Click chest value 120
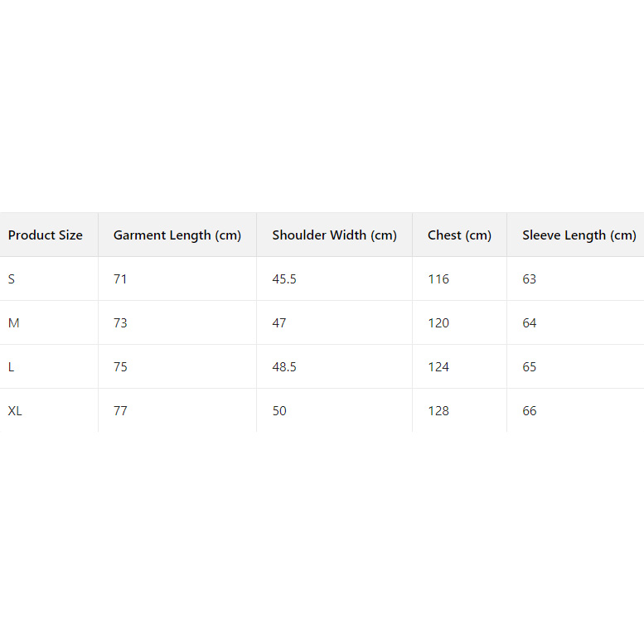 [x=438, y=323]
